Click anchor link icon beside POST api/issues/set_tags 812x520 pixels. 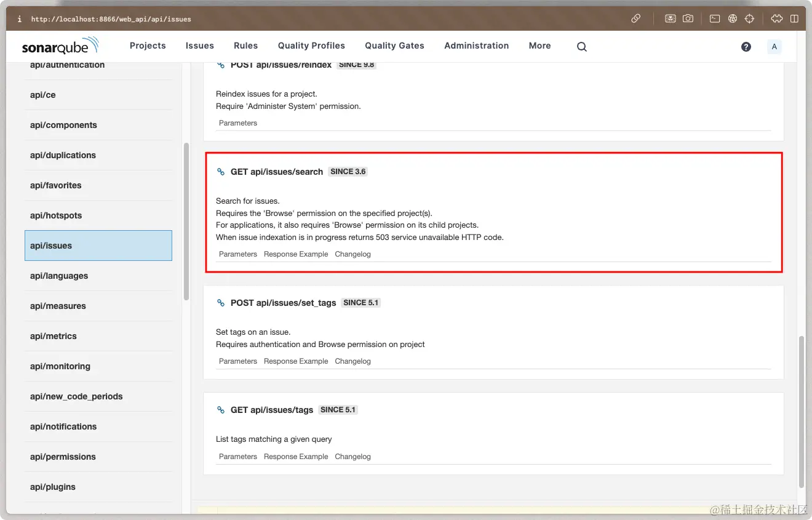pos(221,303)
